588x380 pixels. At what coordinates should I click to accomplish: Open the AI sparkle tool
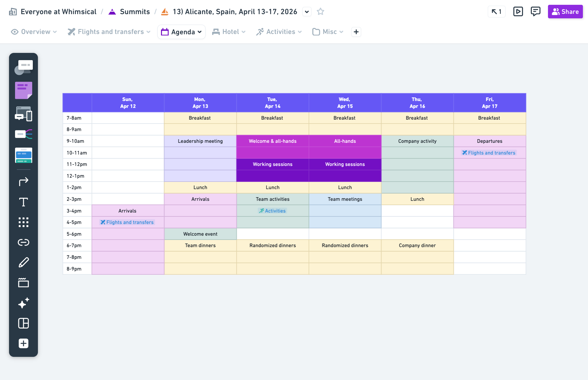coord(23,303)
